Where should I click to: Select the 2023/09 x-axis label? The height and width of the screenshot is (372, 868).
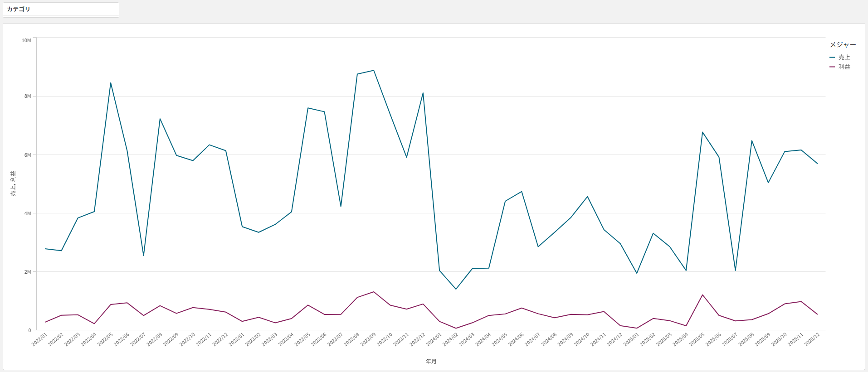tap(368, 339)
